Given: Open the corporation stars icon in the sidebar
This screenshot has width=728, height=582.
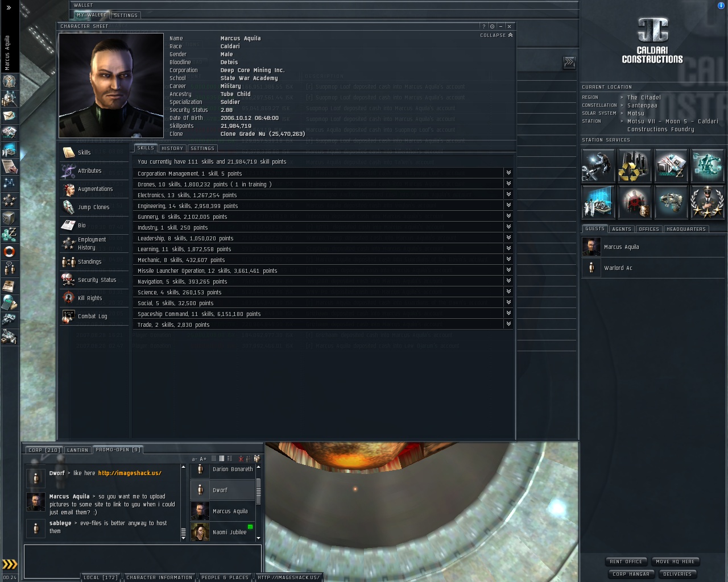Looking at the screenshot, I should click(10, 200).
